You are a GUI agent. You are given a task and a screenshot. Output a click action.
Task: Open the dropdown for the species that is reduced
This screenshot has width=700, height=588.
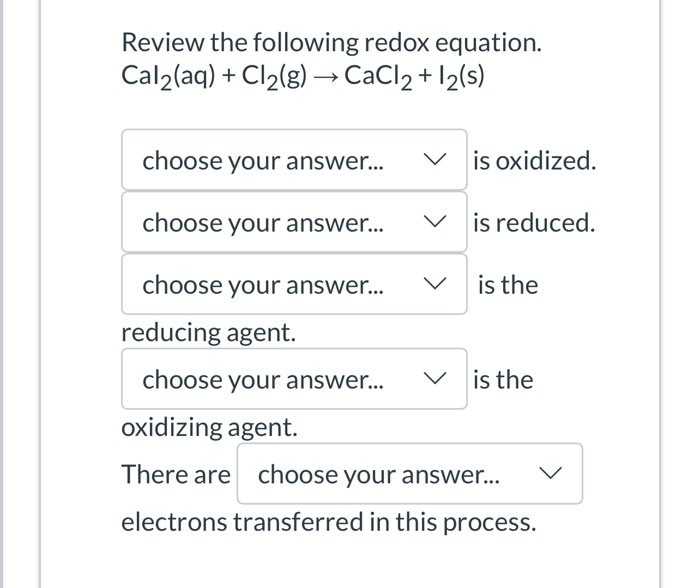pyautogui.click(x=294, y=222)
